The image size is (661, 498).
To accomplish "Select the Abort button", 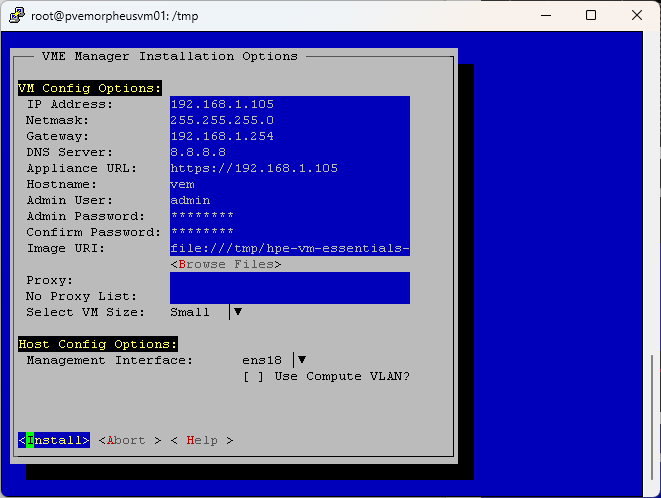I will tap(129, 440).
